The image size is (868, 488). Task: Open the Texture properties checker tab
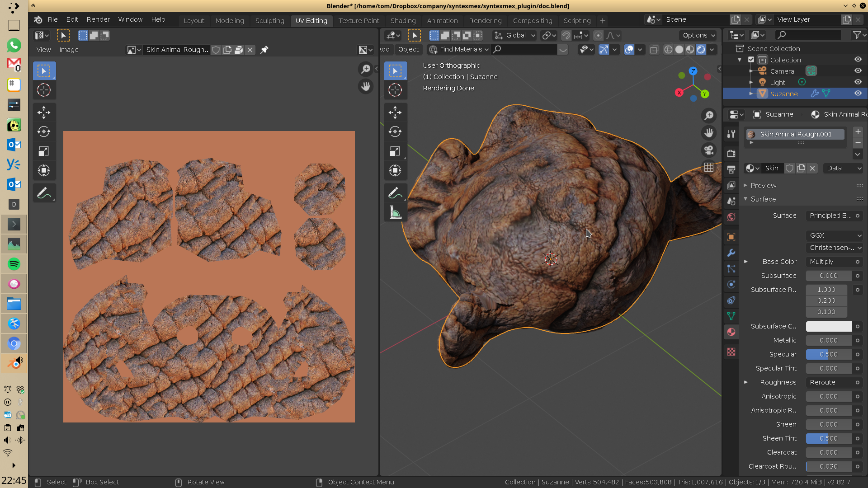(x=731, y=352)
